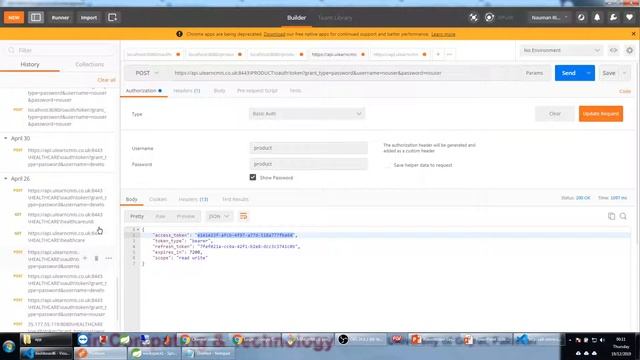The width and height of the screenshot is (640, 360).
Task: Collapse the April 26 history group
Action: tap(6, 179)
